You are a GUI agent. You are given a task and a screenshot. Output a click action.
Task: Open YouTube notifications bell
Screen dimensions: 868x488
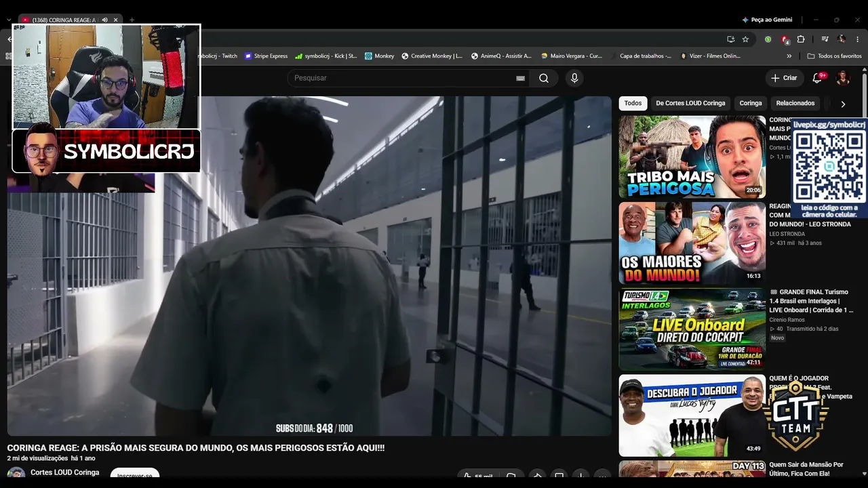[817, 78]
